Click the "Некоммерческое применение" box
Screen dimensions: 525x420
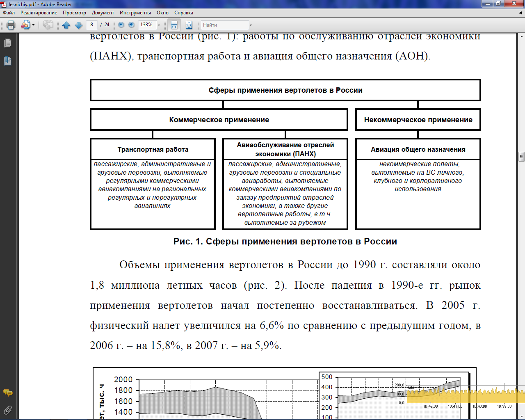tap(418, 120)
